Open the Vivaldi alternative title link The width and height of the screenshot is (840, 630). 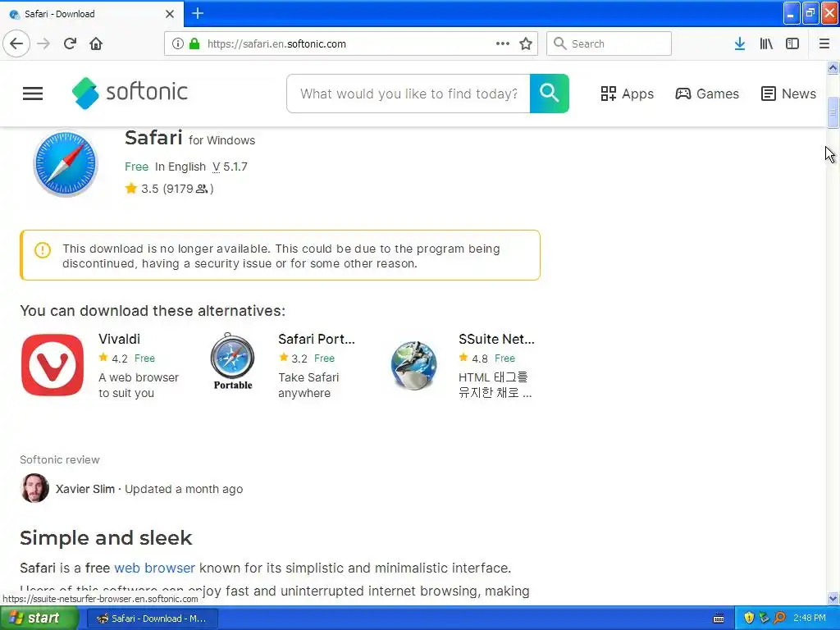coord(120,339)
